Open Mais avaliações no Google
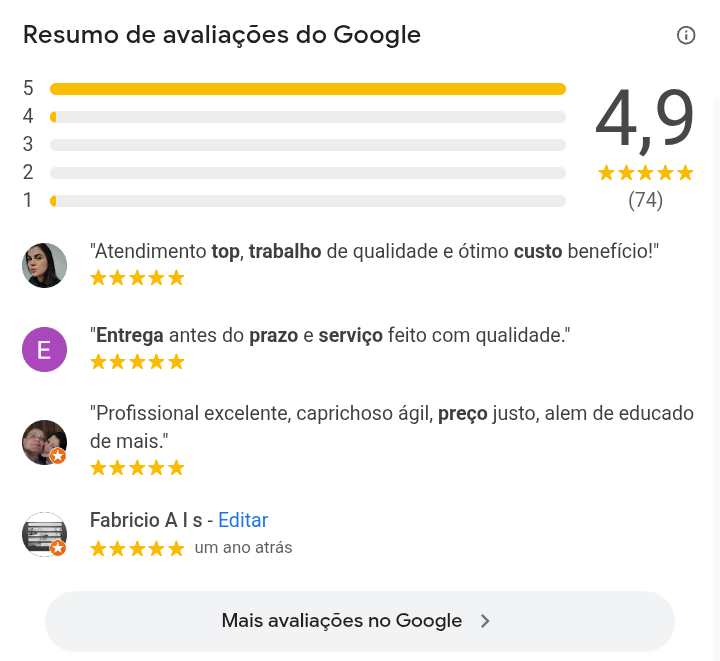720x661 pixels. 360,621
